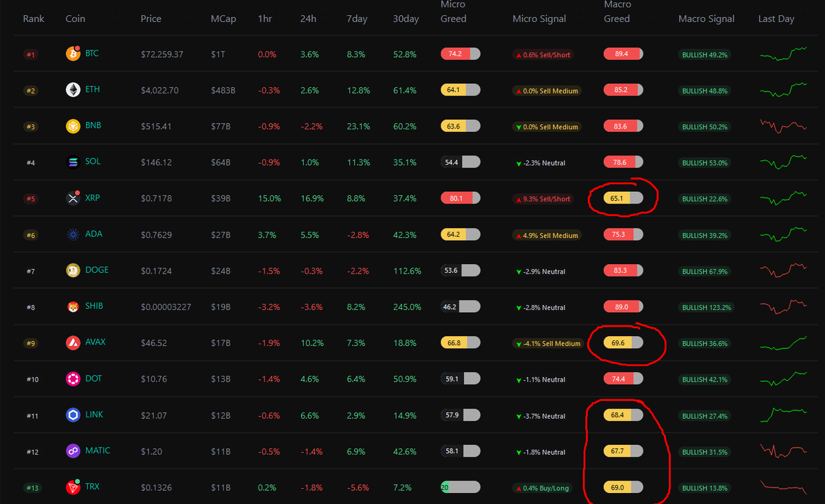The height and width of the screenshot is (504, 825).
Task: Sort table by 7day column header
Action: click(x=357, y=19)
